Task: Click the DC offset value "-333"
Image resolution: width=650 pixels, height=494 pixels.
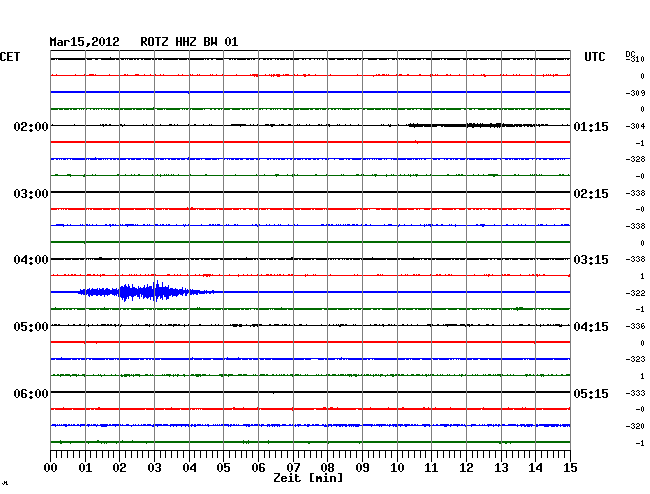Action: 635,393
